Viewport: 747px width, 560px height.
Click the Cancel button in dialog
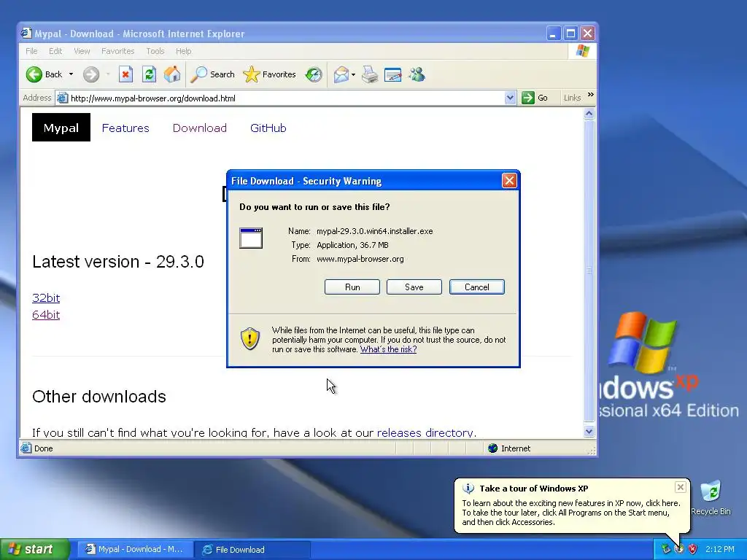tap(477, 287)
